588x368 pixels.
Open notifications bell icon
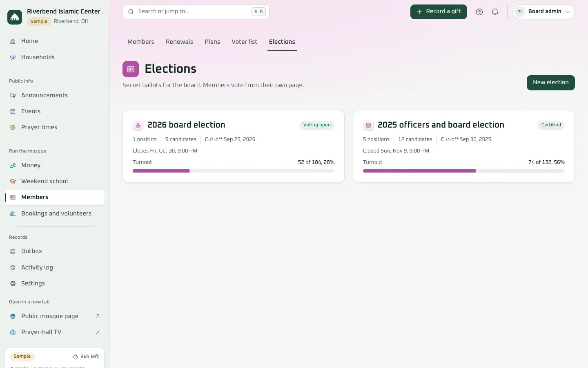[495, 12]
